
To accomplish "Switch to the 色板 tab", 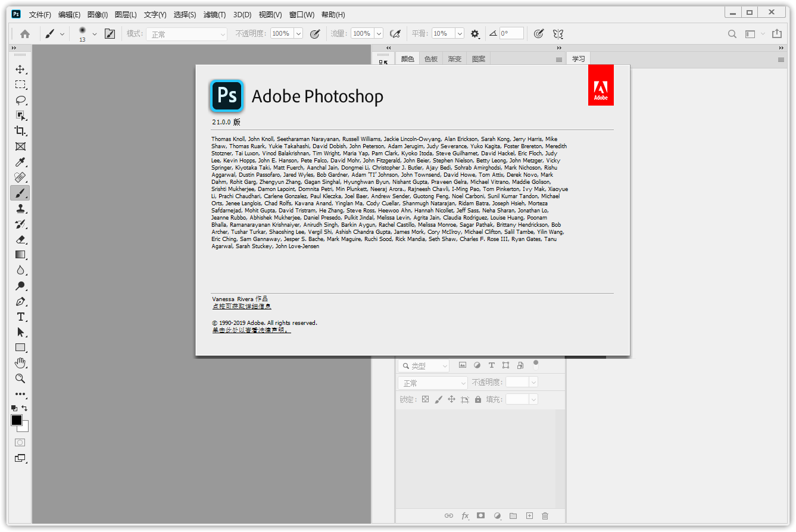I will [x=431, y=59].
